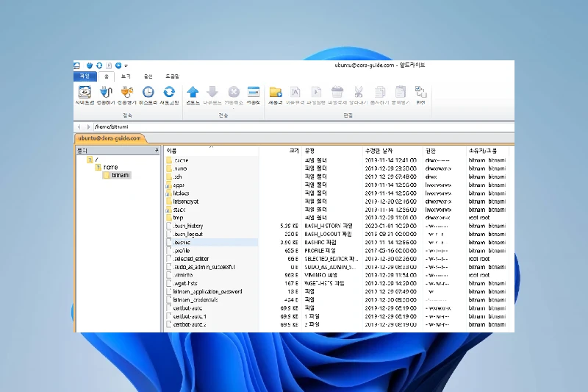Click the Cancel Transfer (전송취소) icon
Image resolution: width=588 pixels, height=392 pixels.
click(x=234, y=95)
